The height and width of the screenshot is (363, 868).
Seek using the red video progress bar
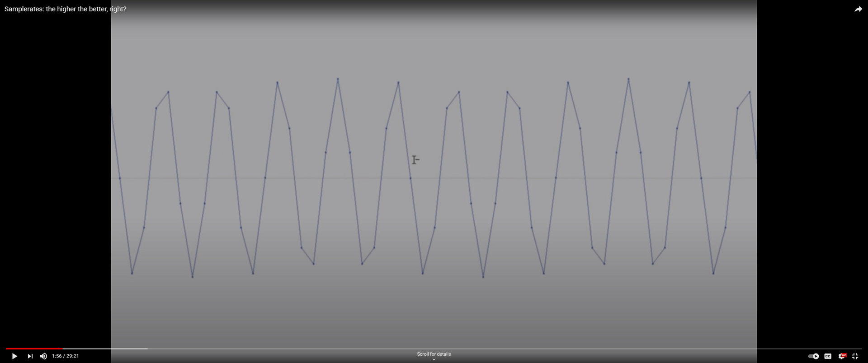point(434,349)
